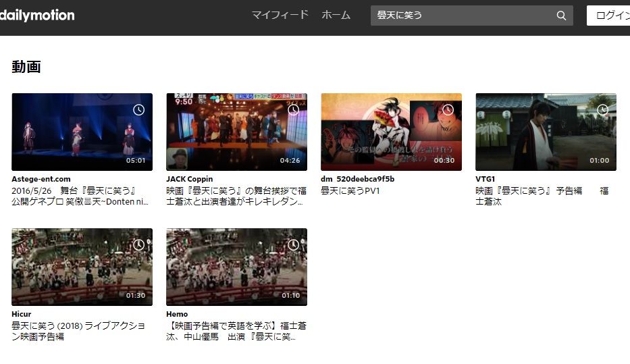Go to ホーム in navigation
Viewport: 630px width, 364px height.
tap(336, 15)
